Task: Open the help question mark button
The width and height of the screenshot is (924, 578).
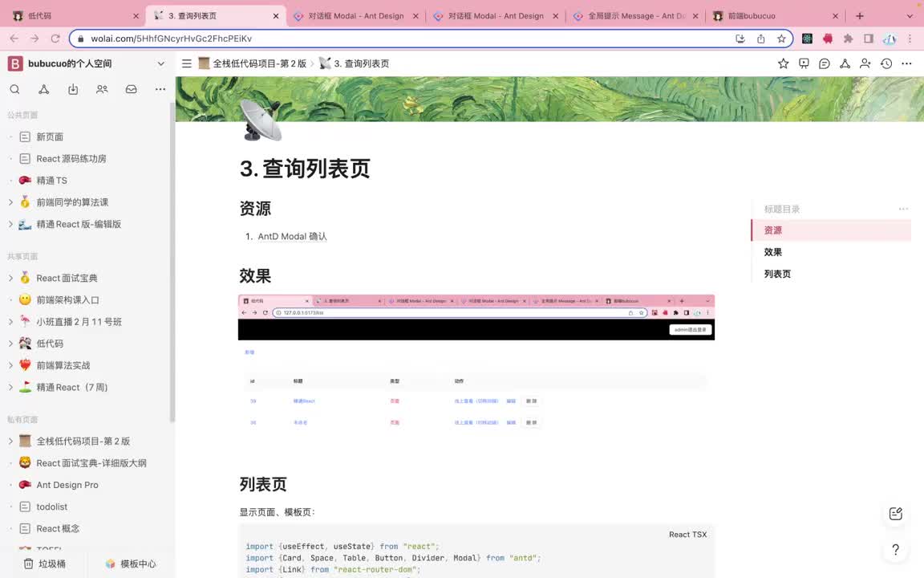Action: (896, 550)
